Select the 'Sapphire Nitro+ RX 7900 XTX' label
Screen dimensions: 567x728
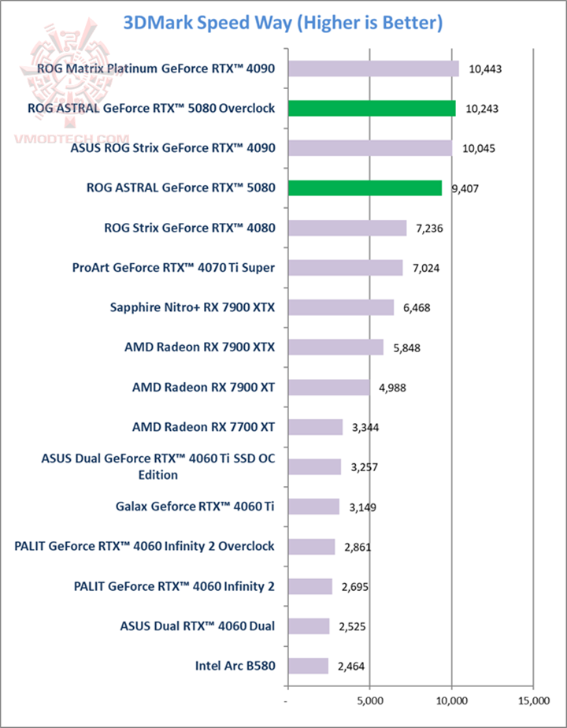[193, 308]
